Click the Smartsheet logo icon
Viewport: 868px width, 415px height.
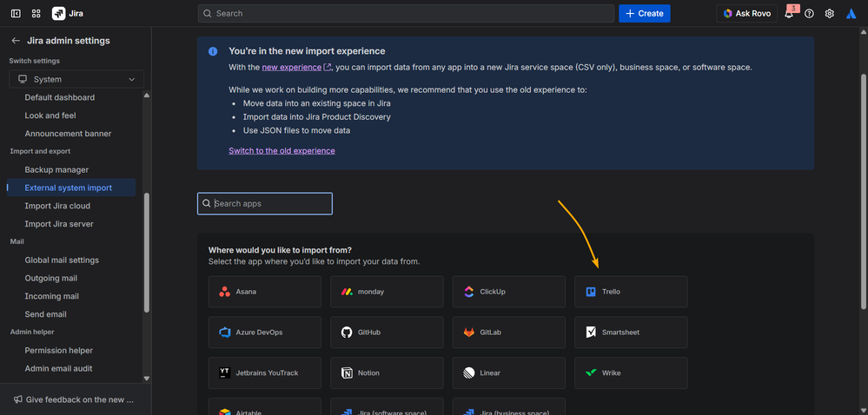point(591,333)
